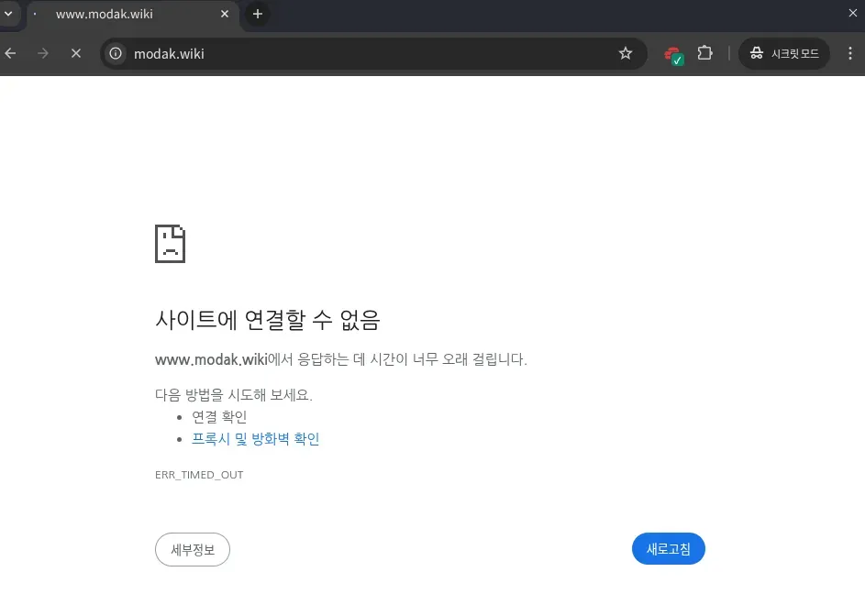Open the Extensions puzzle piece menu

tap(704, 53)
